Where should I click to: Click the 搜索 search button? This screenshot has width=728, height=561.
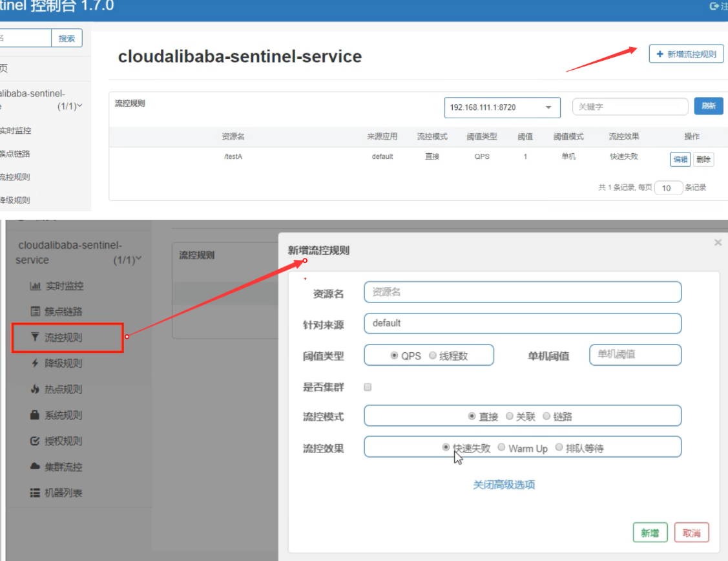pyautogui.click(x=67, y=39)
